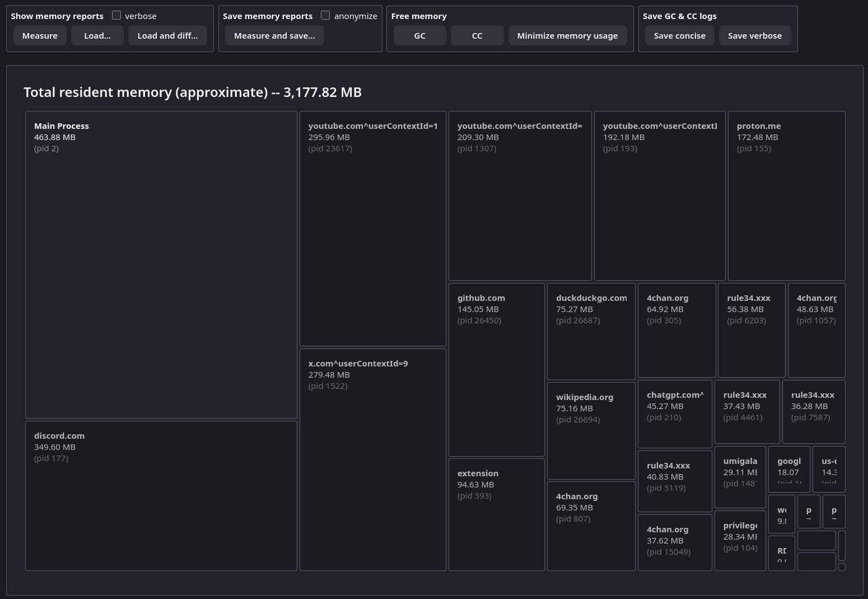Click Save concise logs button
868x599 pixels.
[680, 35]
